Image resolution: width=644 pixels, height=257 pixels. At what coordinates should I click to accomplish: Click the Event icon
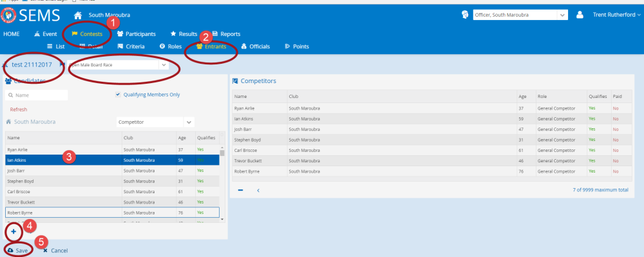37,34
